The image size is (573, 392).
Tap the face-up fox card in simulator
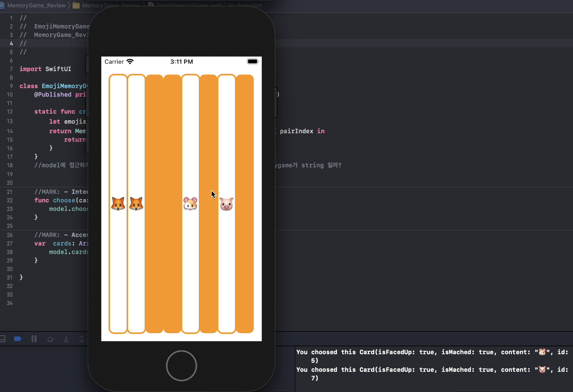(x=118, y=203)
